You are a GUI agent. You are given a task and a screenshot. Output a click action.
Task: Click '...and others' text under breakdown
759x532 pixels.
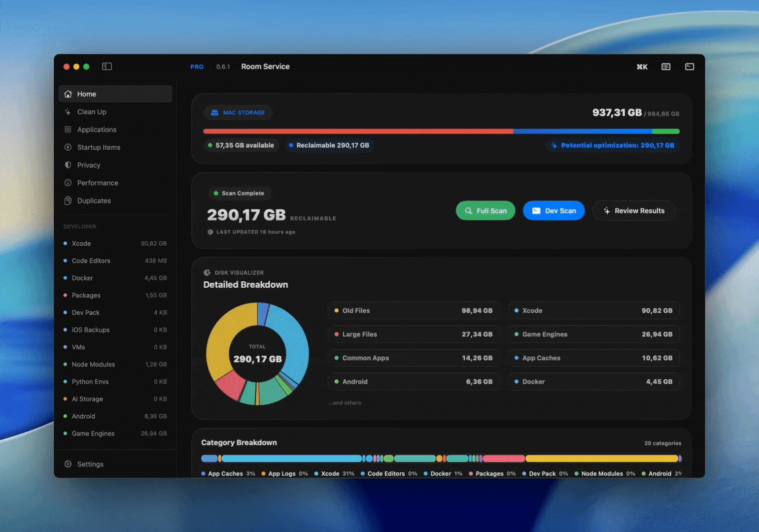tap(345, 403)
